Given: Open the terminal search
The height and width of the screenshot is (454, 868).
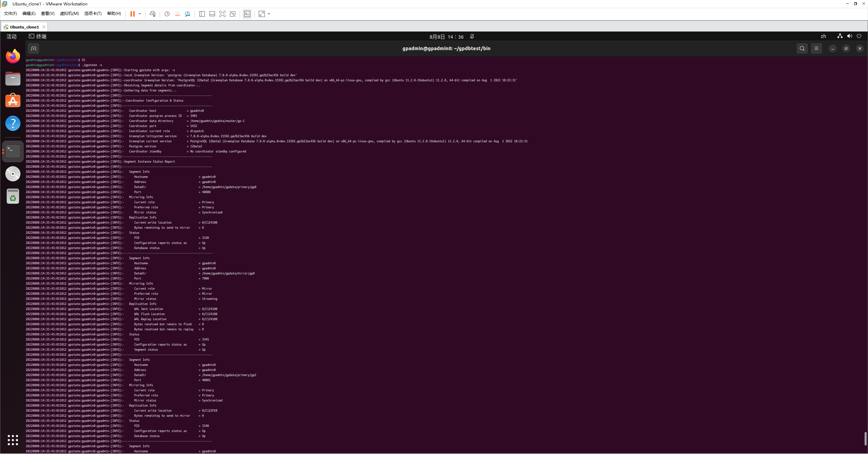Looking at the screenshot, I should pos(802,48).
